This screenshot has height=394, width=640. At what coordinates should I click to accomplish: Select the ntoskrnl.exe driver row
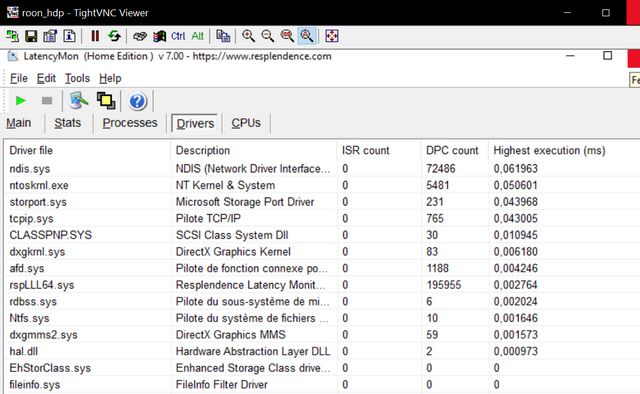(322, 185)
